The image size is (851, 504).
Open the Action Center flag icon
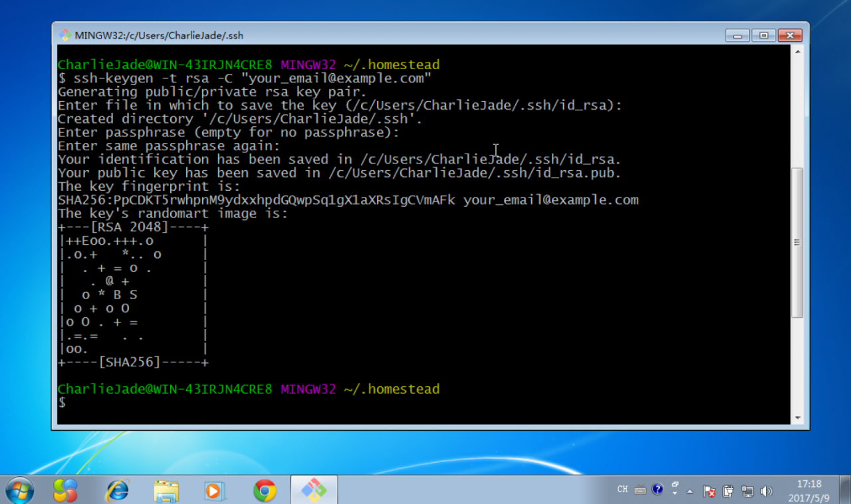[709, 491]
